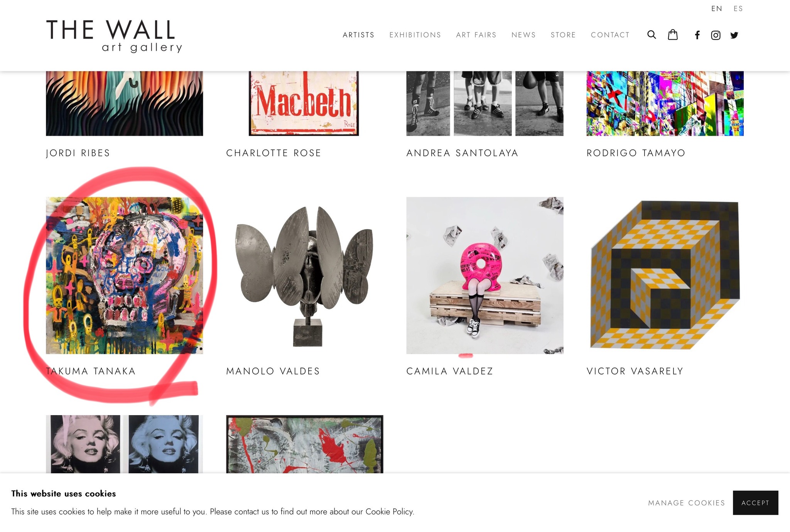
Task: Visit the gallery's Facebook page icon
Action: (x=697, y=35)
